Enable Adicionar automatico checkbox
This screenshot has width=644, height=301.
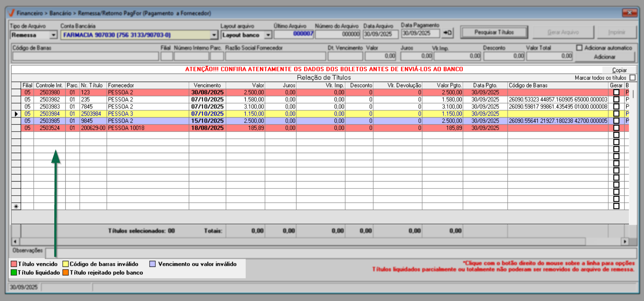point(579,48)
